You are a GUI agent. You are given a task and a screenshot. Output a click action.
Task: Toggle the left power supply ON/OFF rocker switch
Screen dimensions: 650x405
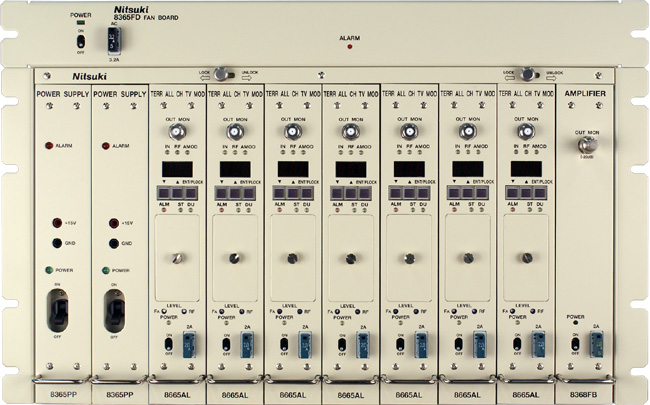[58, 311]
